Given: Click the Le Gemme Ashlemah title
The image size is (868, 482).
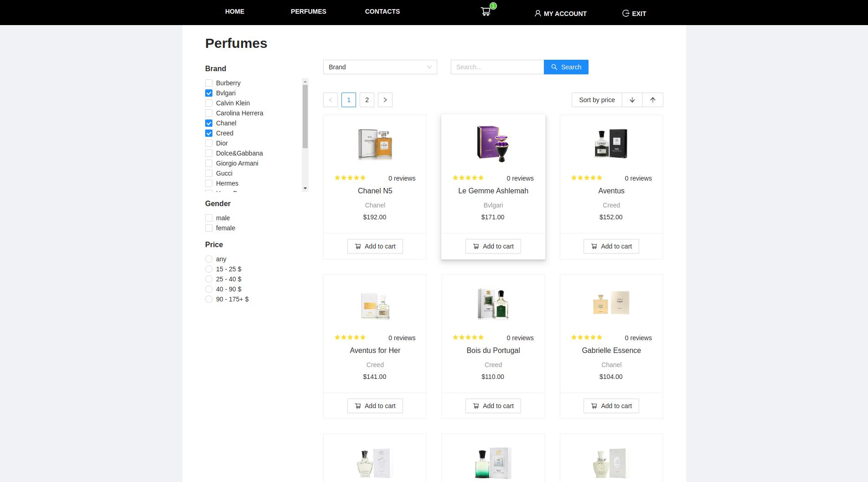Looking at the screenshot, I should tap(493, 191).
